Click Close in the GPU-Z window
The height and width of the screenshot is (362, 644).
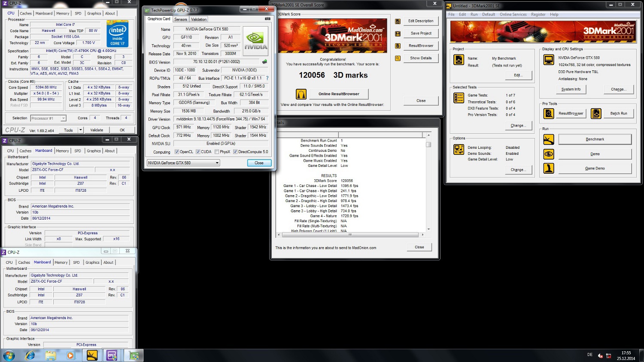point(259,163)
